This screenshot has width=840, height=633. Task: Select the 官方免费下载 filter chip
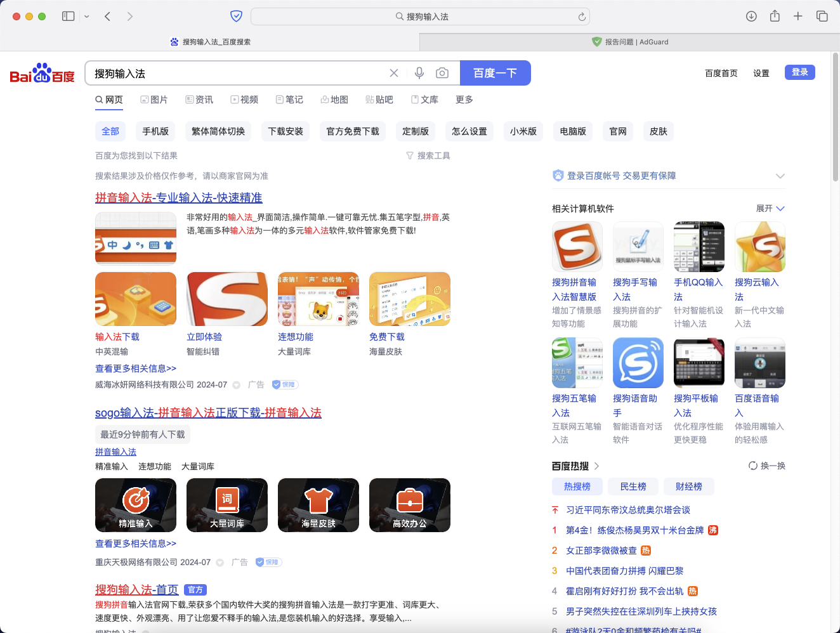tap(353, 131)
